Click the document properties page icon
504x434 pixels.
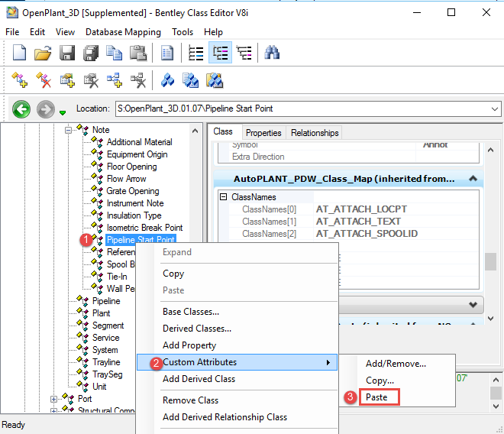pos(166,53)
